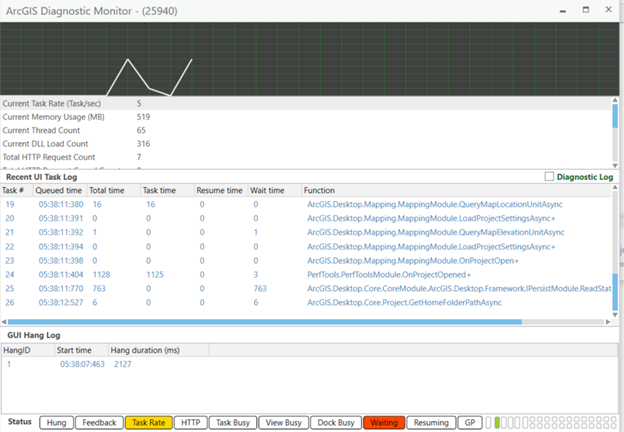This screenshot has width=624, height=432.
Task: Sort by Total time column header
Action: tap(114, 190)
